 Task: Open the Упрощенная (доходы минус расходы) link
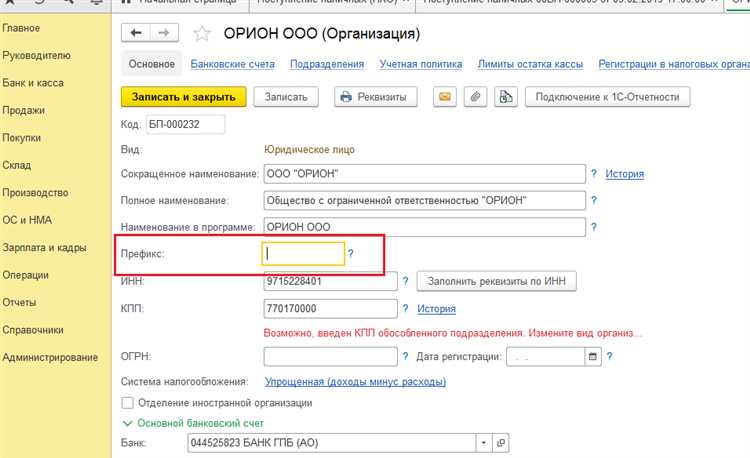355,382
